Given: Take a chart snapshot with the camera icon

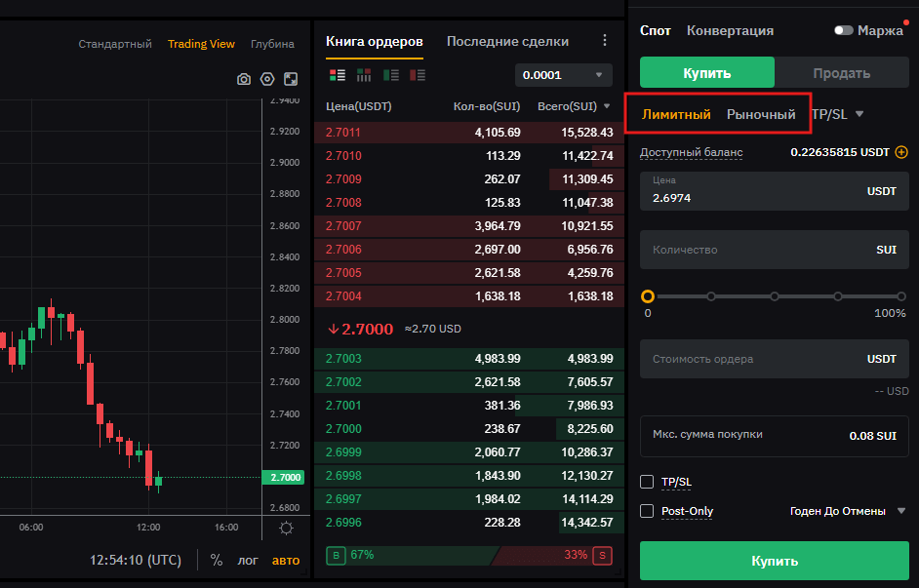Looking at the screenshot, I should pyautogui.click(x=244, y=79).
